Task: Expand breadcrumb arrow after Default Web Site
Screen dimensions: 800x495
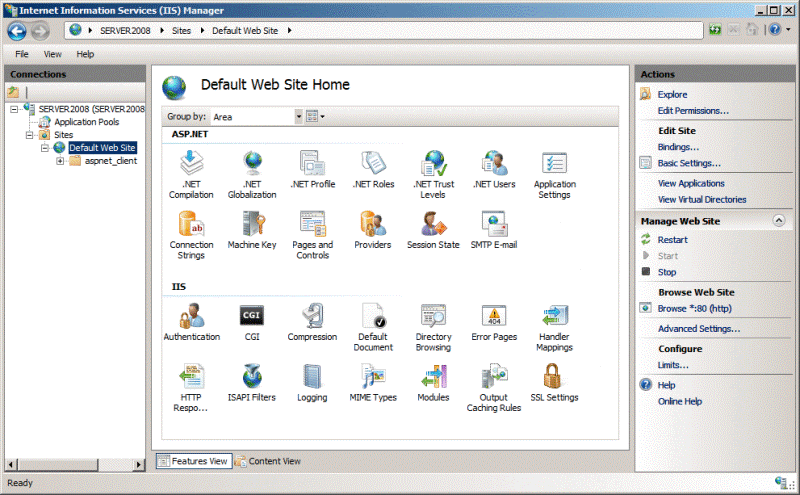Action: pyautogui.click(x=289, y=31)
